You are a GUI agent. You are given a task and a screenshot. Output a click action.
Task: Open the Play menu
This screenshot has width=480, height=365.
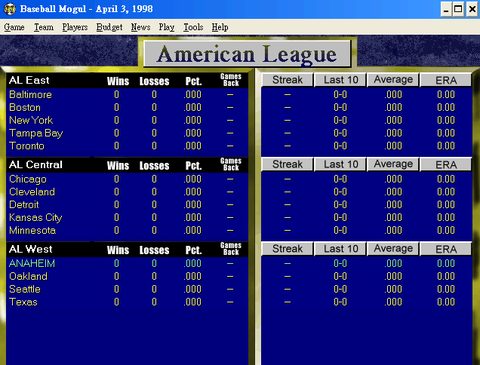point(167,27)
